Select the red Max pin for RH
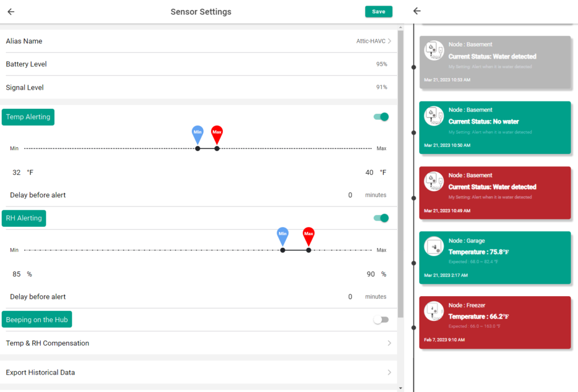 click(x=309, y=236)
